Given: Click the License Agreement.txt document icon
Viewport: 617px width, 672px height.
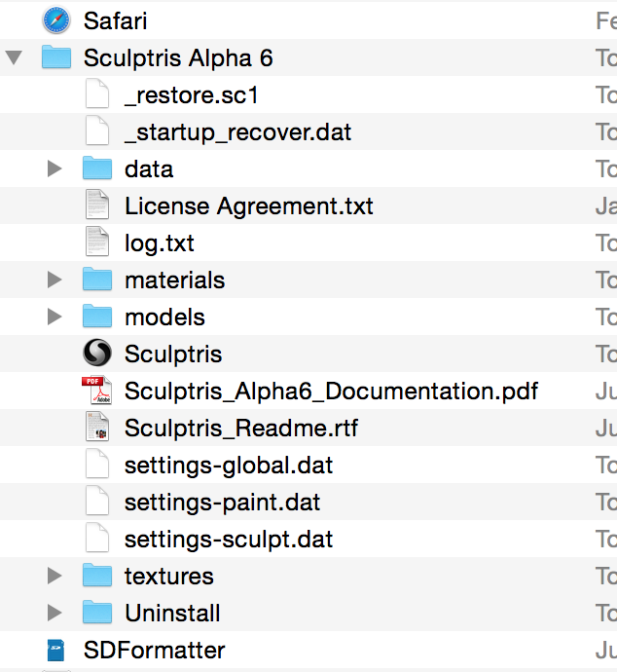Looking at the screenshot, I should pyautogui.click(x=97, y=205).
